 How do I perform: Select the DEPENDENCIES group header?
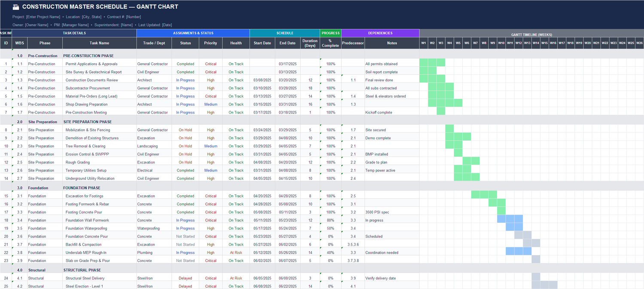380,33
